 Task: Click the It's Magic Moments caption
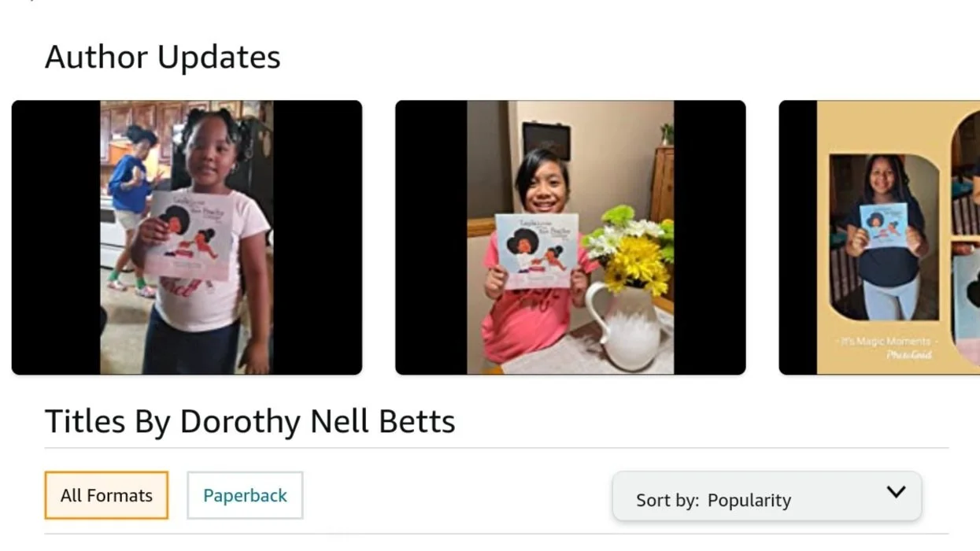pos(886,342)
